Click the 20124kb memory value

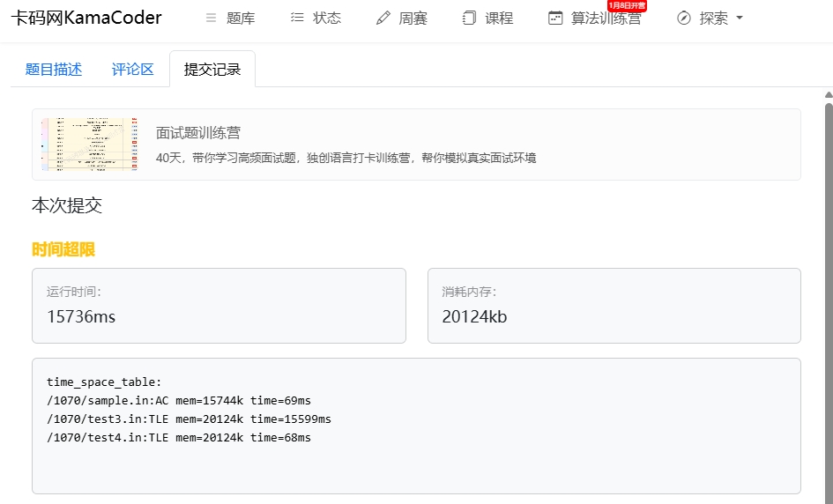(474, 316)
